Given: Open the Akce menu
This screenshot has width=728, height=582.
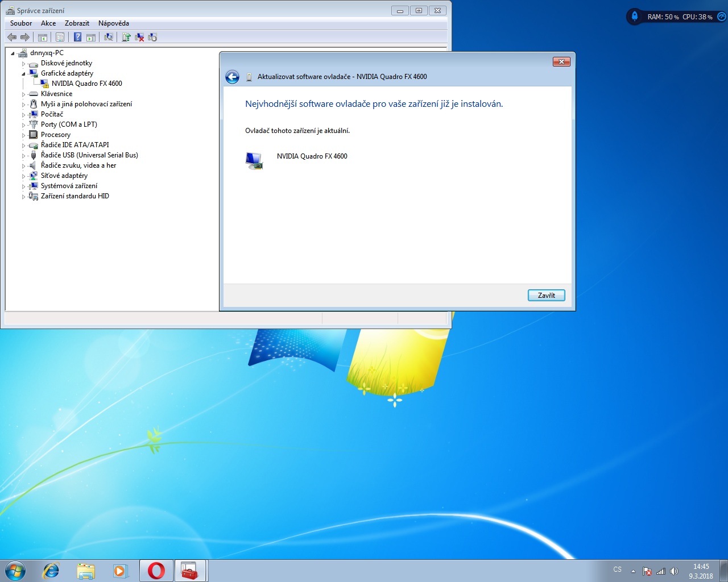Looking at the screenshot, I should (48, 23).
